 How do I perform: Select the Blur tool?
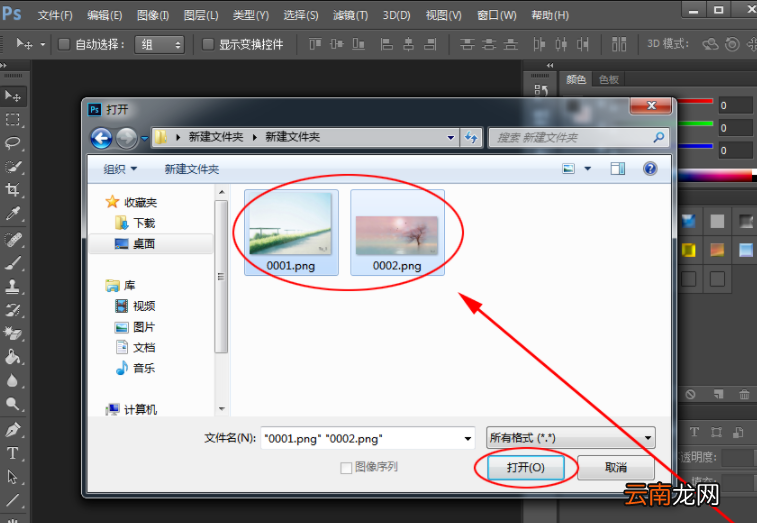point(13,381)
